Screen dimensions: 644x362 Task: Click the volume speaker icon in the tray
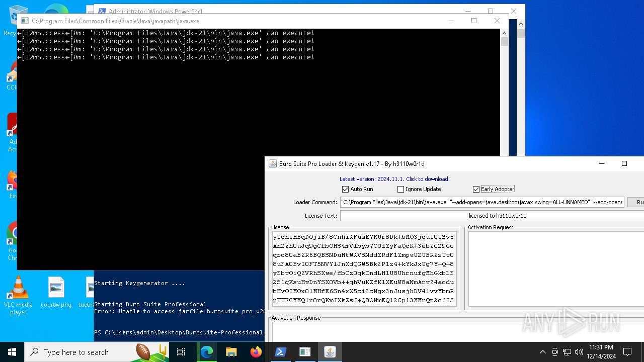(x=579, y=352)
